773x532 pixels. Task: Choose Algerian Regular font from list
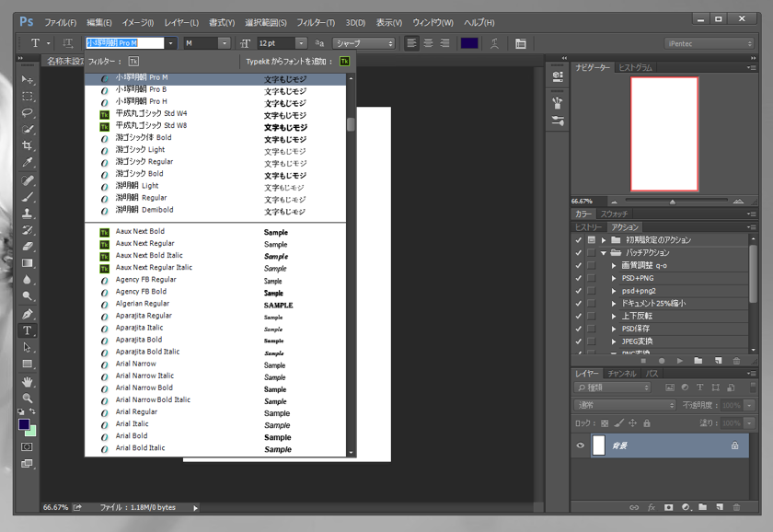pyautogui.click(x=215, y=304)
